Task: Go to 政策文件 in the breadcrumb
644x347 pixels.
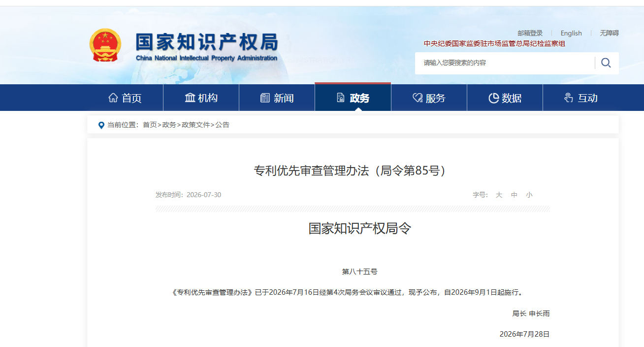Action: click(x=196, y=125)
